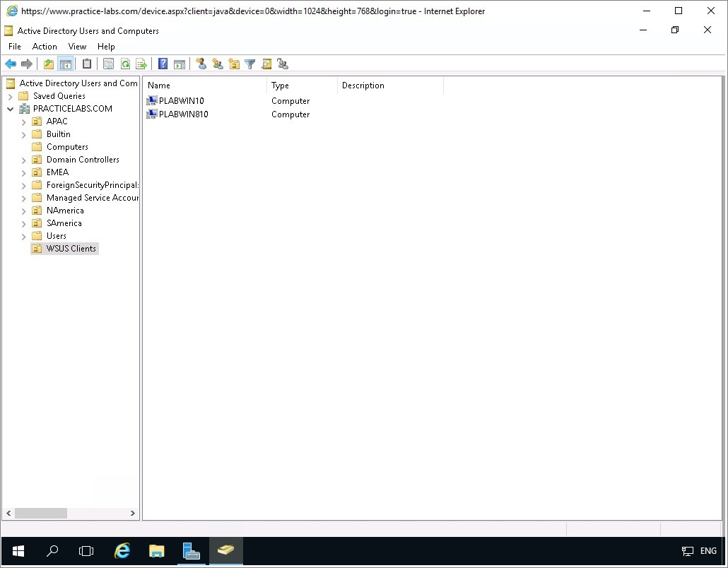
Task: Create a new user with toolbar icon
Action: pyautogui.click(x=201, y=64)
